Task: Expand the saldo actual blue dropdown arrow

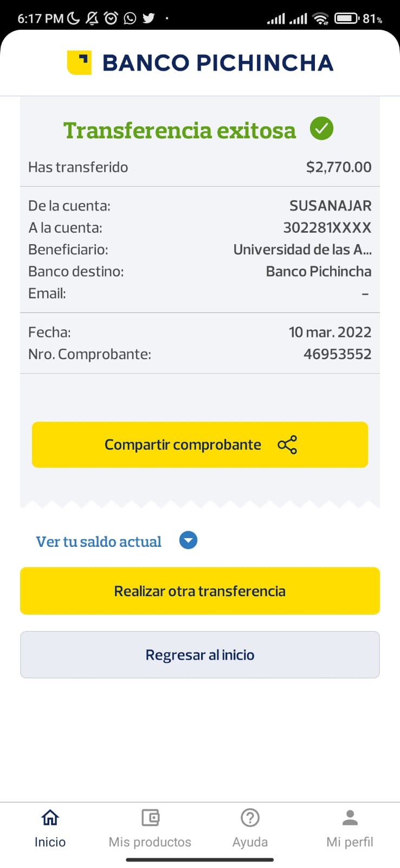Action: click(x=188, y=540)
